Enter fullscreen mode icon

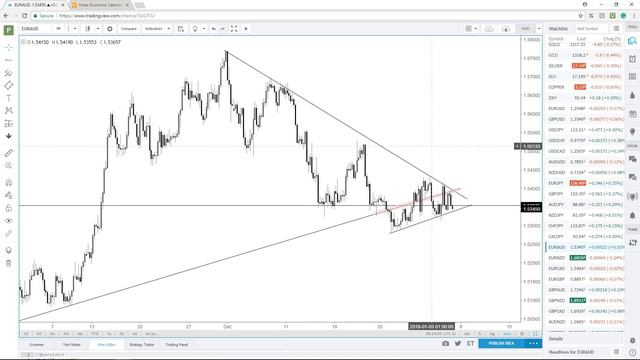[234, 29]
